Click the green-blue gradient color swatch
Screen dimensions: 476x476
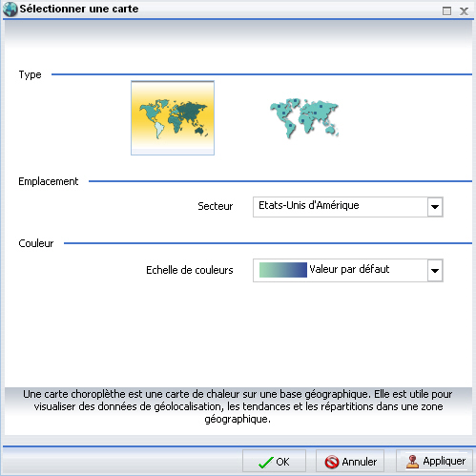(283, 270)
